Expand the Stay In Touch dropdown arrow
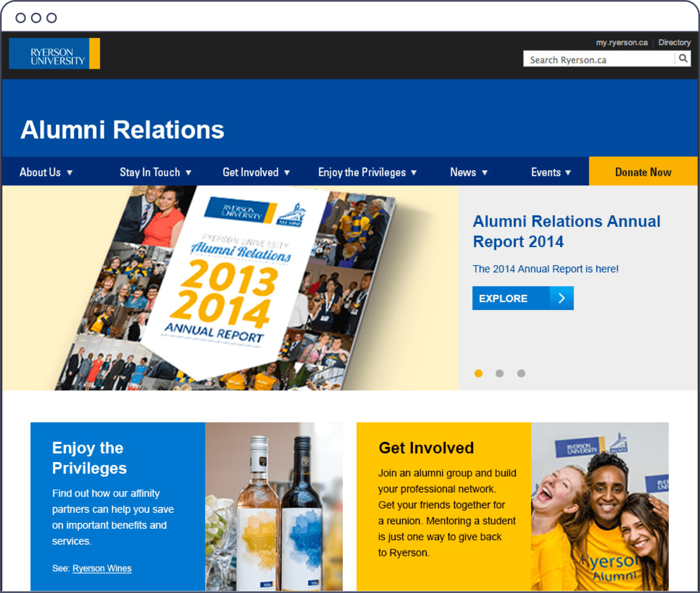700x593 pixels. click(188, 172)
